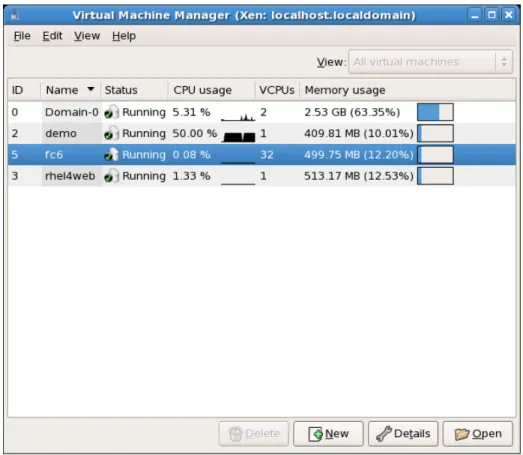Image resolution: width=523 pixels, height=455 pixels.
Task: Open the File menu
Action: [x=22, y=36]
